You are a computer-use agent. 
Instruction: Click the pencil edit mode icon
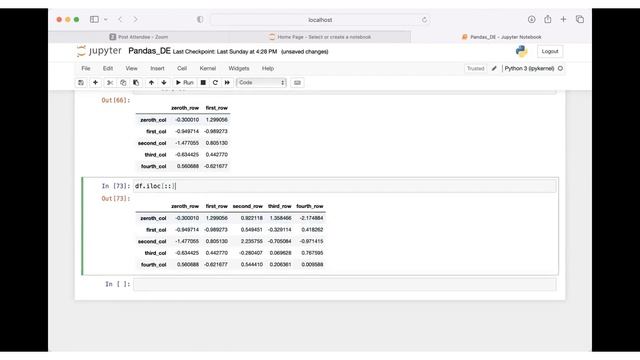coord(494,69)
